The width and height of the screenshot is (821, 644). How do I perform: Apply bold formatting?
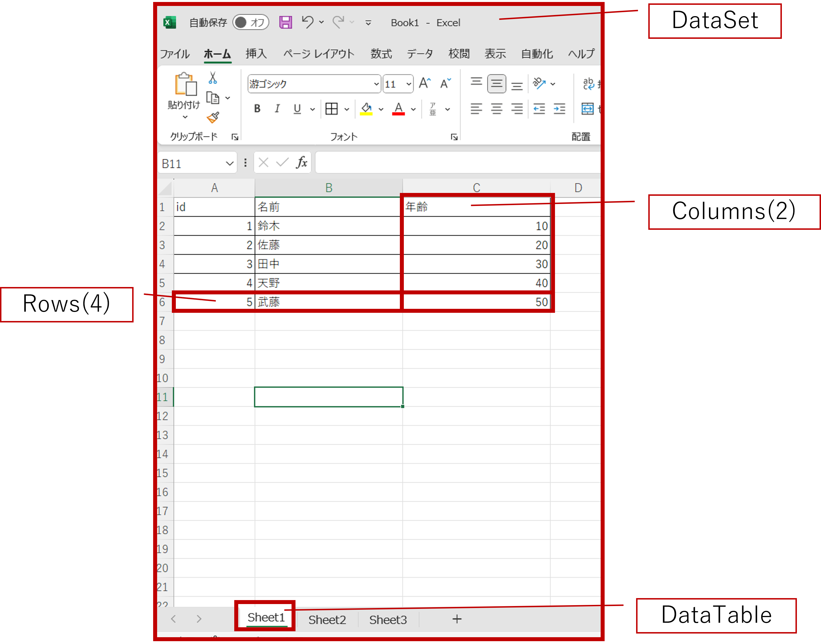257,109
